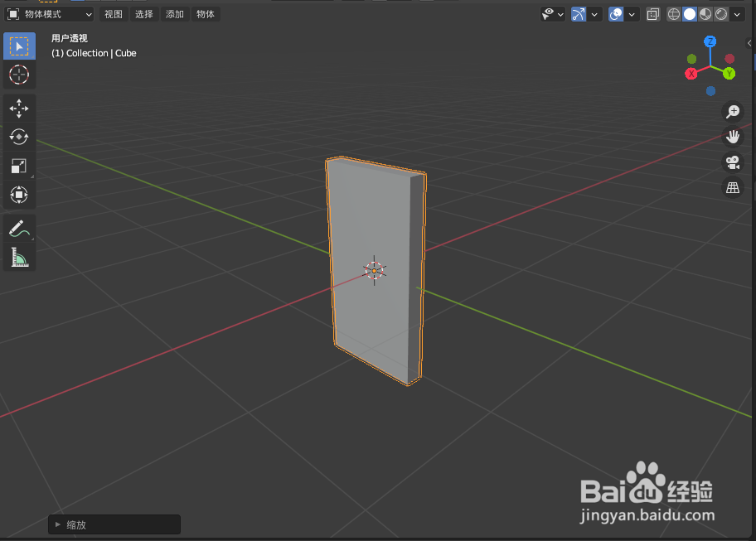The height and width of the screenshot is (541, 756).
Task: Select the Rotate tool
Action: tap(19, 137)
